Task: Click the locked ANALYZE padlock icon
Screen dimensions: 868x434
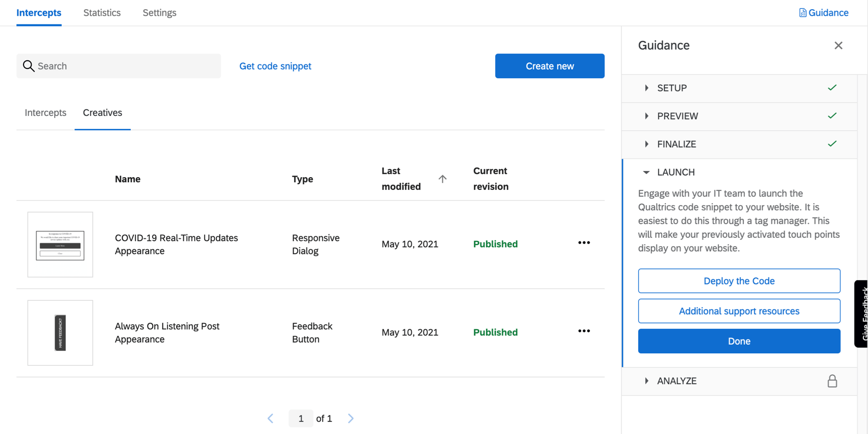Action: 832,381
